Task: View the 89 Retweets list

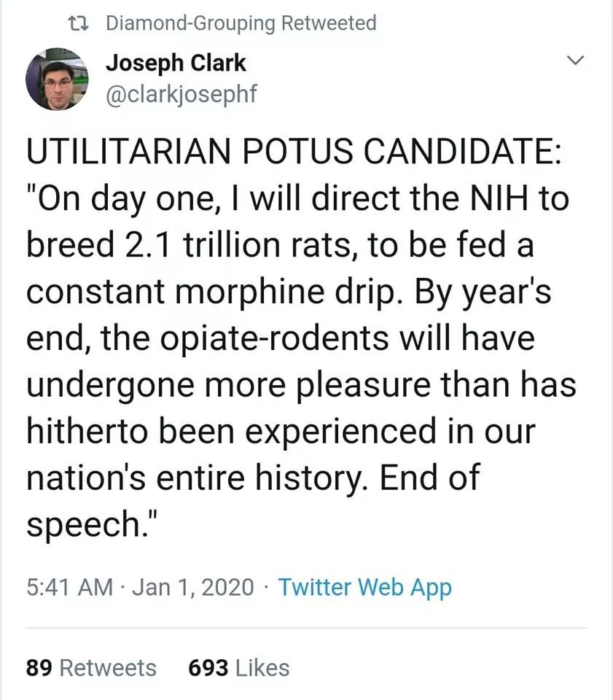Action: 91,668
